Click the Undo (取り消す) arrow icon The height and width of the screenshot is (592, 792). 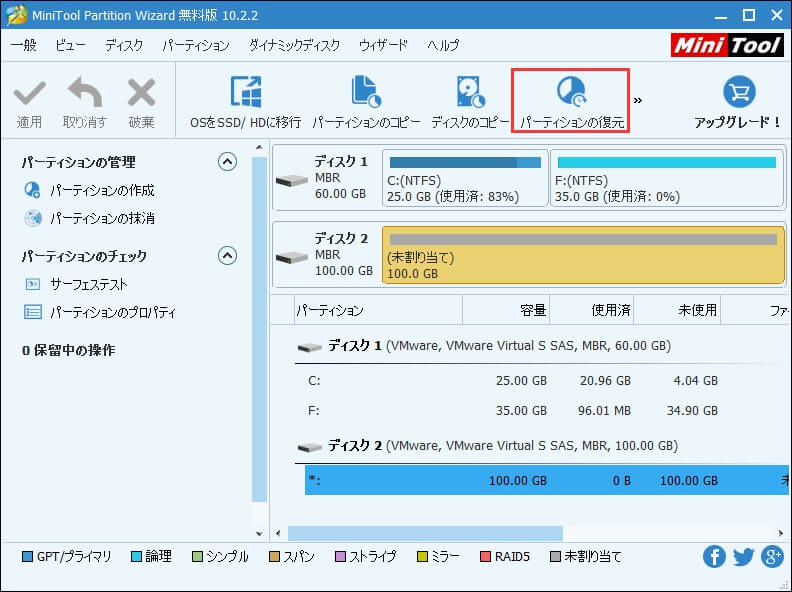pyautogui.click(x=85, y=92)
